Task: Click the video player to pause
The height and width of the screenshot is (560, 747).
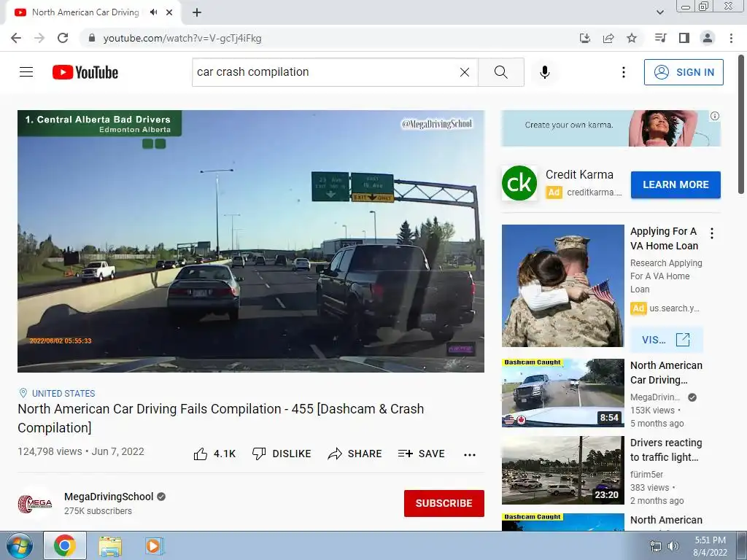Action: (x=251, y=241)
